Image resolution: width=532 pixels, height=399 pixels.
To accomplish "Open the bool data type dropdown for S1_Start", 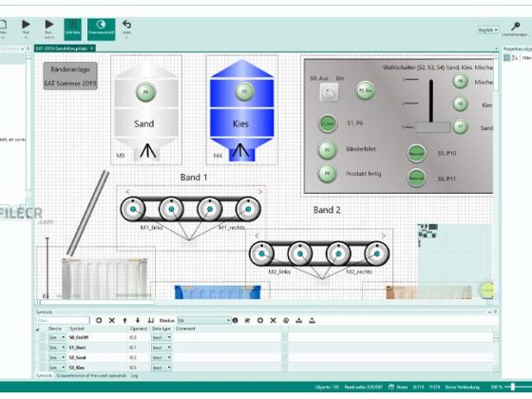I will click(x=161, y=348).
